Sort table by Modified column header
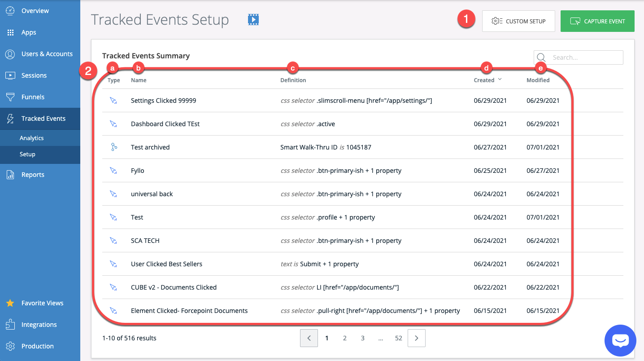This screenshot has height=361, width=644. (x=538, y=80)
